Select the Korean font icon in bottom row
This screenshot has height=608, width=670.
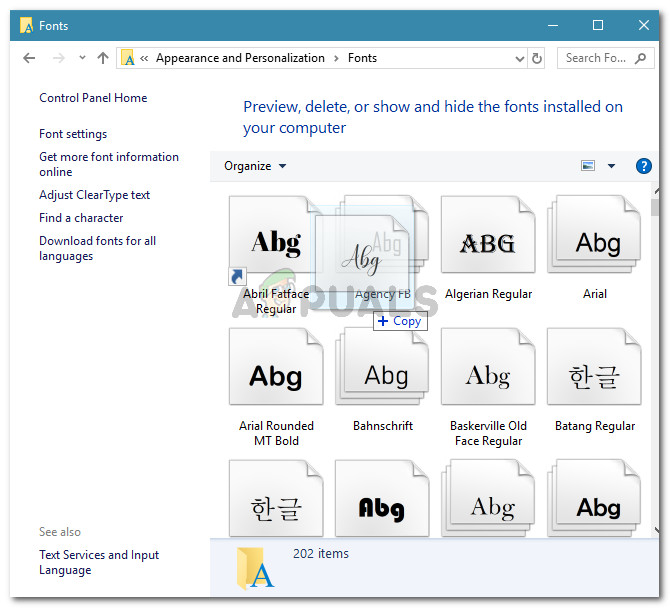coord(276,498)
